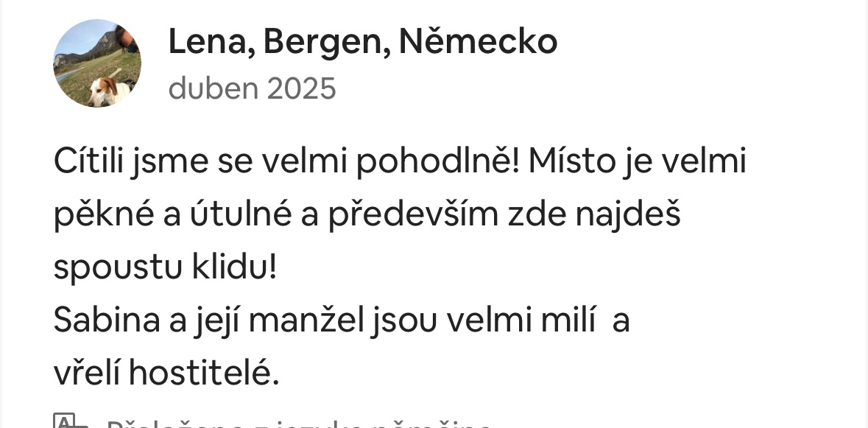Viewport: 868px width, 428px height.
Task: Click the word manžel in the review
Action: tap(307, 320)
